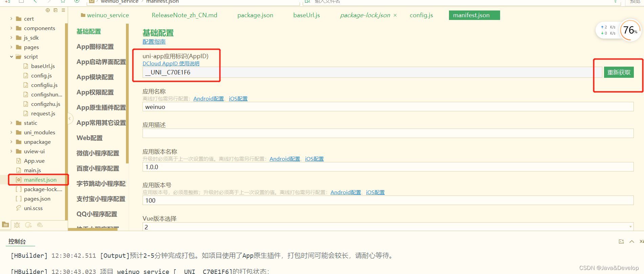Select App模块配置 section
Screen dimensions: 644x274
95,77
